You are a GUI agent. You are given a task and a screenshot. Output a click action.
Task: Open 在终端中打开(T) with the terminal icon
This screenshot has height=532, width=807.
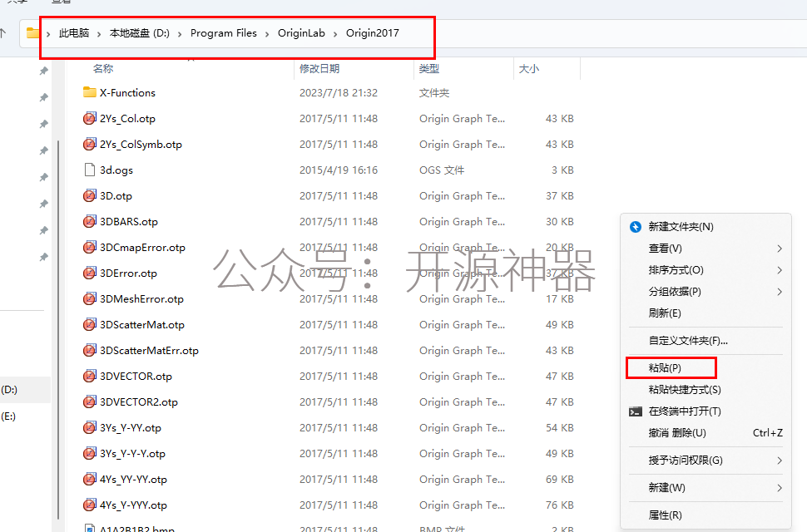[x=675, y=411]
